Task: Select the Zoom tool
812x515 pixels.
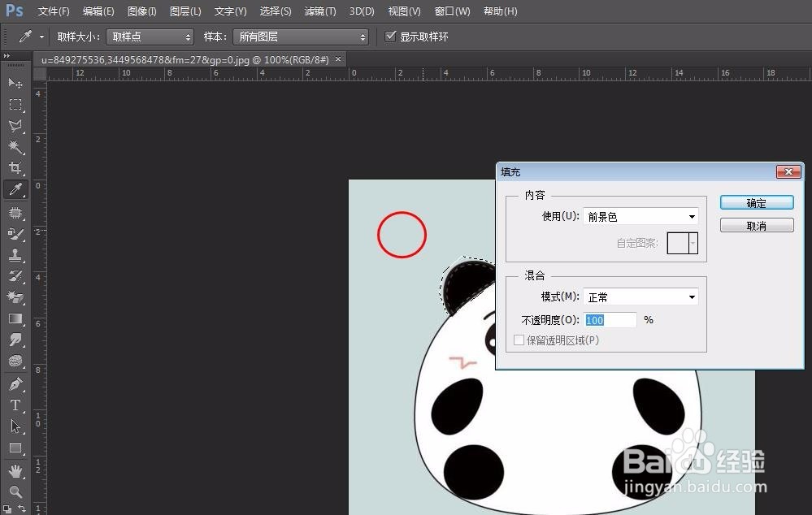Action: (x=15, y=491)
